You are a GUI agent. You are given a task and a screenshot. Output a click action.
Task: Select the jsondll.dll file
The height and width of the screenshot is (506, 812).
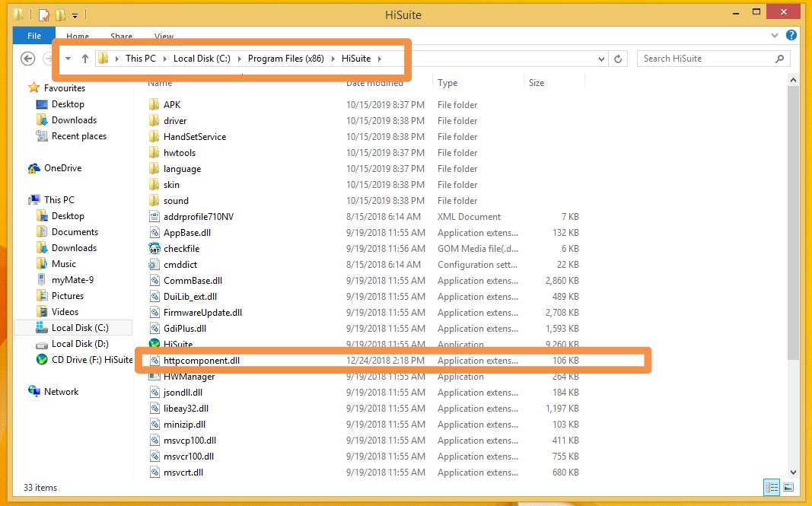pyautogui.click(x=183, y=393)
